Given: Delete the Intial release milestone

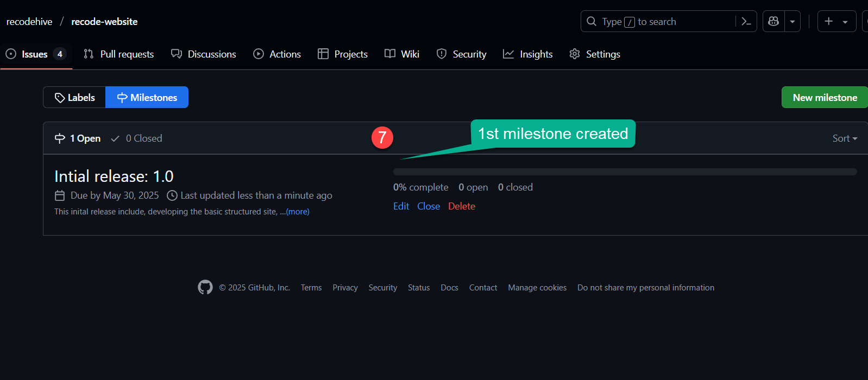Looking at the screenshot, I should (x=462, y=206).
